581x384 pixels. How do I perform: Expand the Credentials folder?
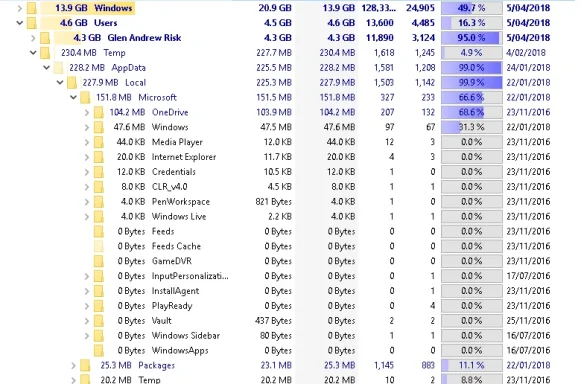point(87,172)
